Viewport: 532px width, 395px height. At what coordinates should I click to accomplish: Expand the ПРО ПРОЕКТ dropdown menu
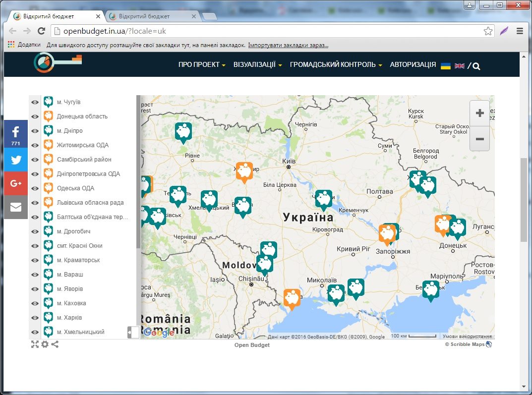(202, 64)
